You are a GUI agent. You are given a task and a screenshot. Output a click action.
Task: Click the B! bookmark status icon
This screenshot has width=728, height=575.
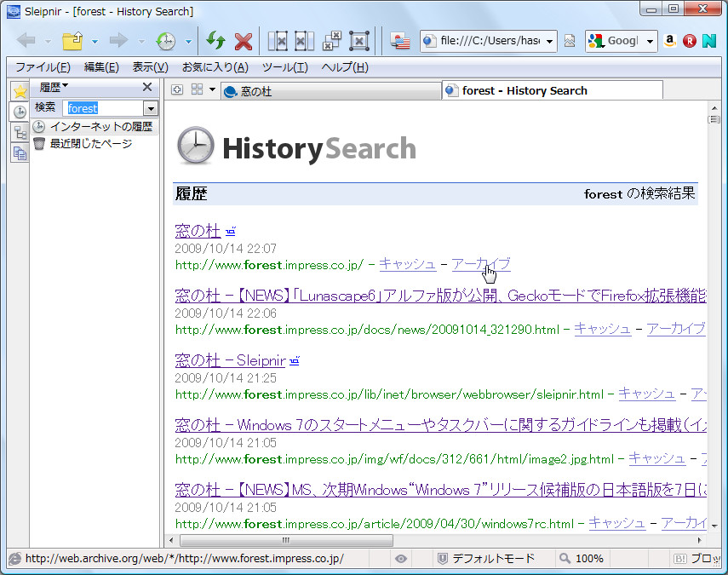click(x=680, y=558)
